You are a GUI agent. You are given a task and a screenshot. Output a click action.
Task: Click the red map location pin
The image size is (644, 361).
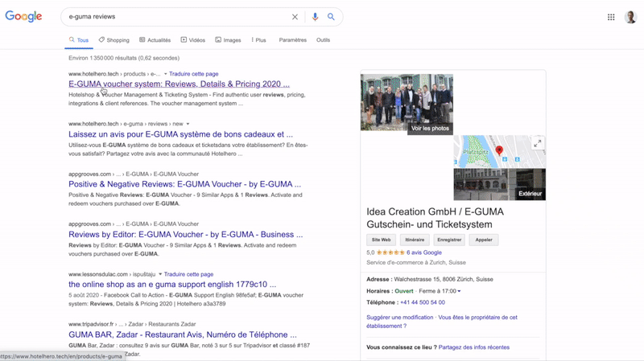click(499, 150)
